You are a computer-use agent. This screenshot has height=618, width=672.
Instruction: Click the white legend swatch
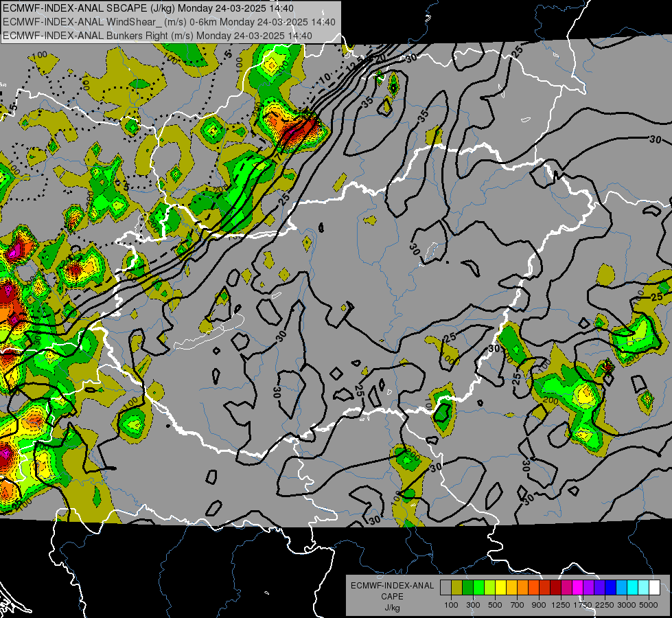click(x=654, y=588)
